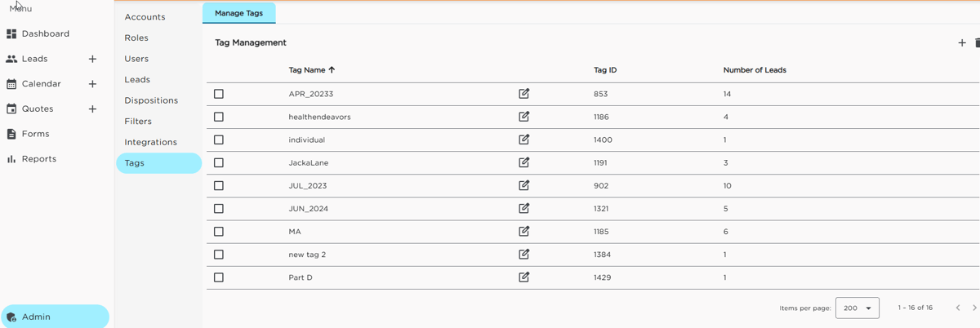Select Tags in the admin submenu

158,163
